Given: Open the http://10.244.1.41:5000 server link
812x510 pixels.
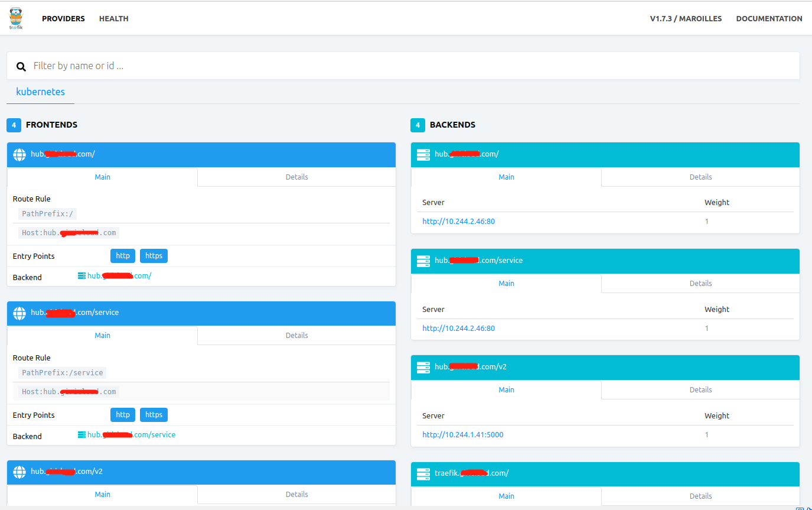Looking at the screenshot, I should (x=463, y=434).
